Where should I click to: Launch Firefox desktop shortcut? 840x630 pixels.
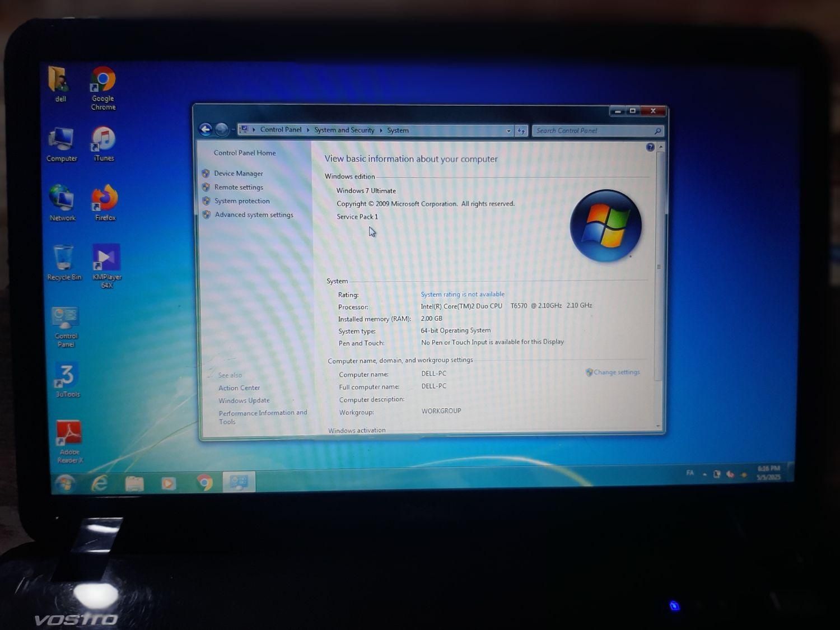[x=105, y=203]
